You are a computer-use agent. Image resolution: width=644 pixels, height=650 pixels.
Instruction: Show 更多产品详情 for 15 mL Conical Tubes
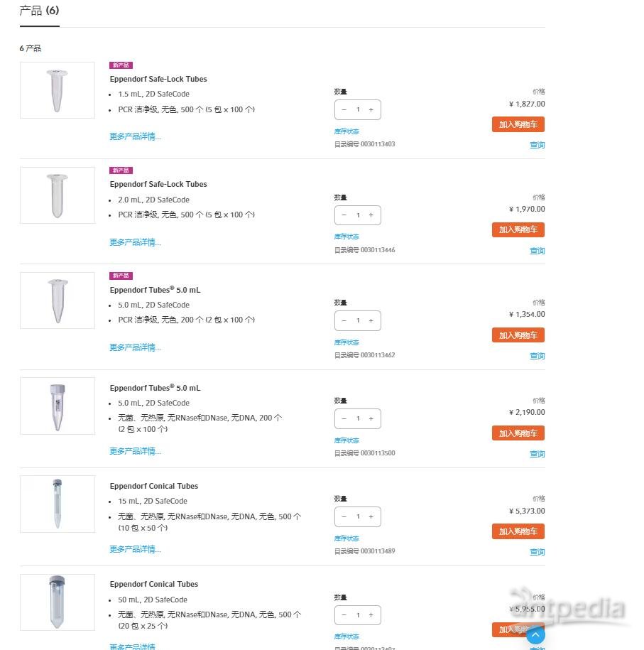pos(135,549)
